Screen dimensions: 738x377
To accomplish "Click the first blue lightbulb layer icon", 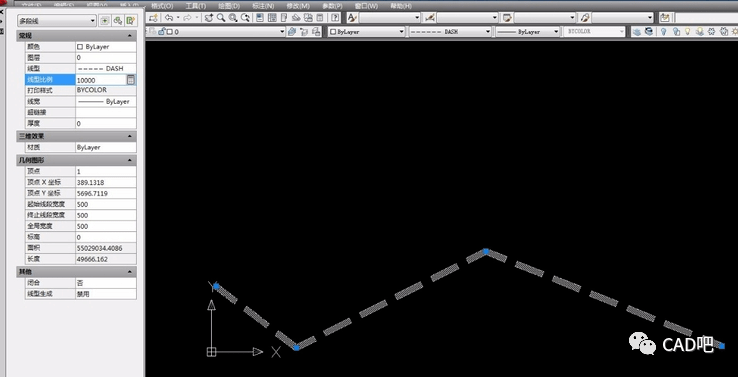I will pyautogui.click(x=663, y=32).
